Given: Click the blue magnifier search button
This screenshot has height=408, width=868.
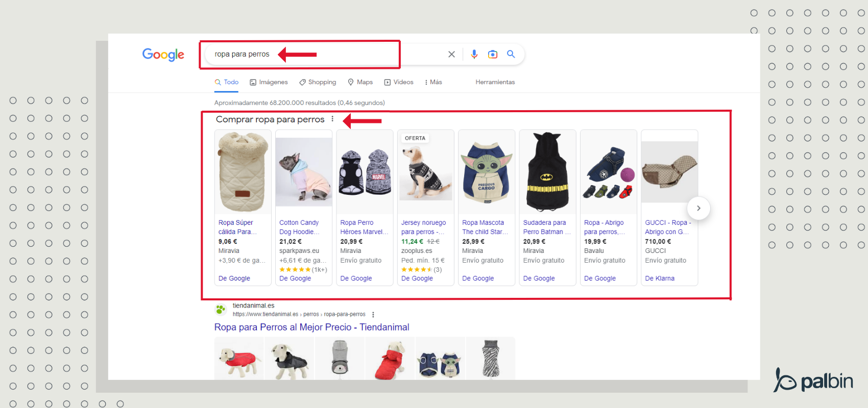Looking at the screenshot, I should pos(511,54).
